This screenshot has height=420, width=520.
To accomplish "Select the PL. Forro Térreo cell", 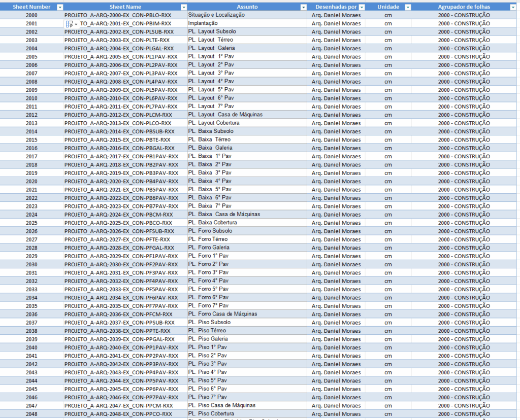I will pos(247,239).
